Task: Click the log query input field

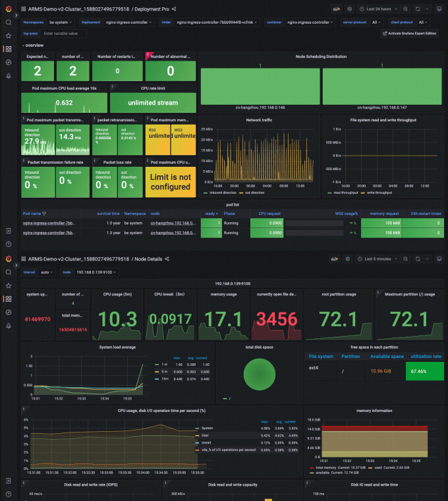Action: point(64,33)
